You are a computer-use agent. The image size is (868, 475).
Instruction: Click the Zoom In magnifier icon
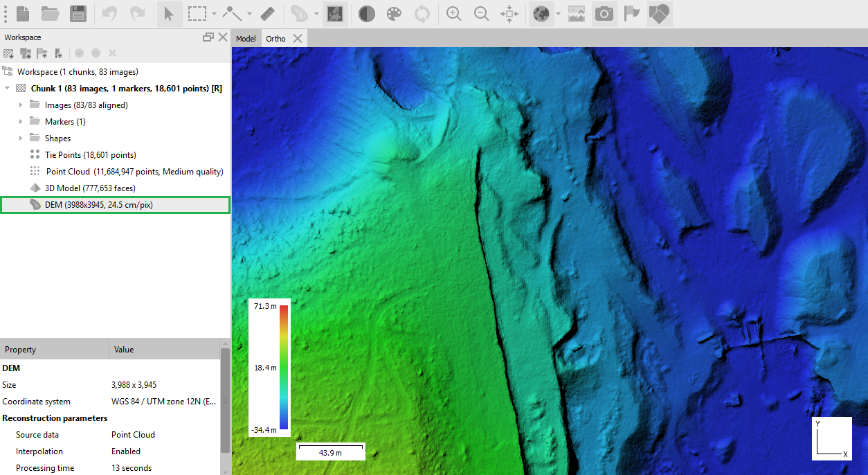454,14
